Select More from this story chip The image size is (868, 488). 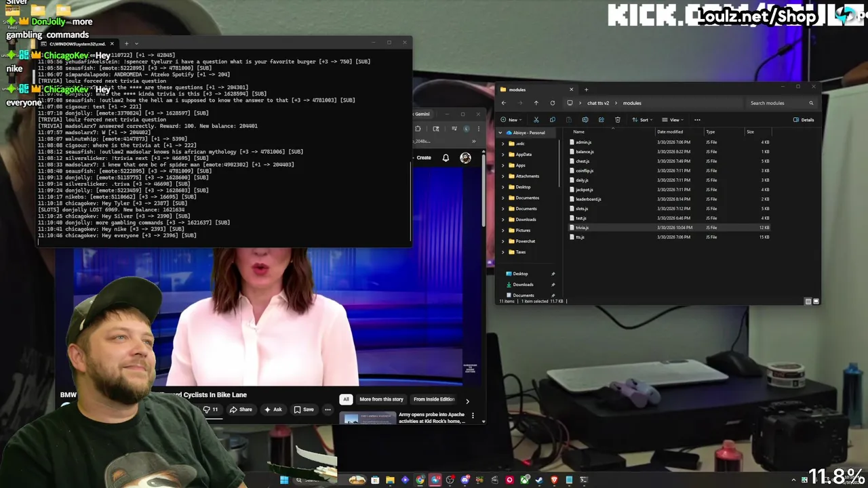pyautogui.click(x=381, y=399)
